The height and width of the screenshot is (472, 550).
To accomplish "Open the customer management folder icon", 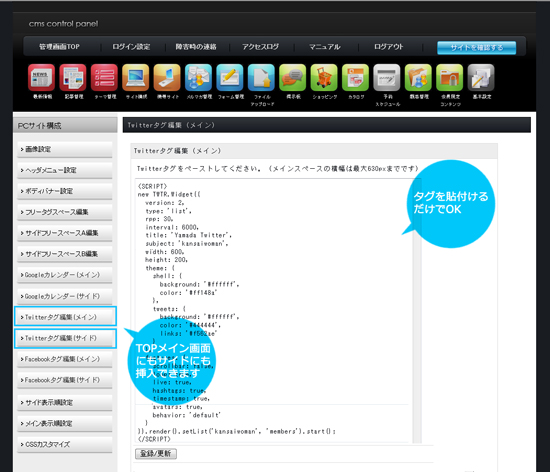I will [418, 77].
